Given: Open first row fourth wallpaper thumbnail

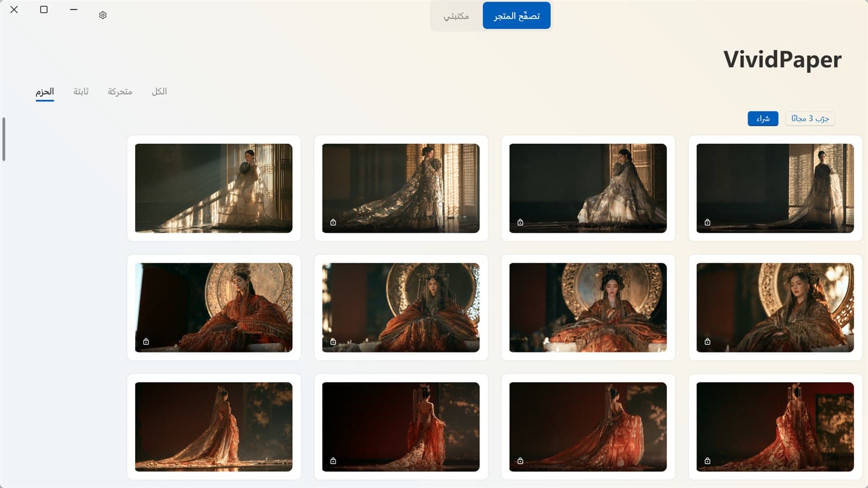Looking at the screenshot, I should click(x=775, y=188).
